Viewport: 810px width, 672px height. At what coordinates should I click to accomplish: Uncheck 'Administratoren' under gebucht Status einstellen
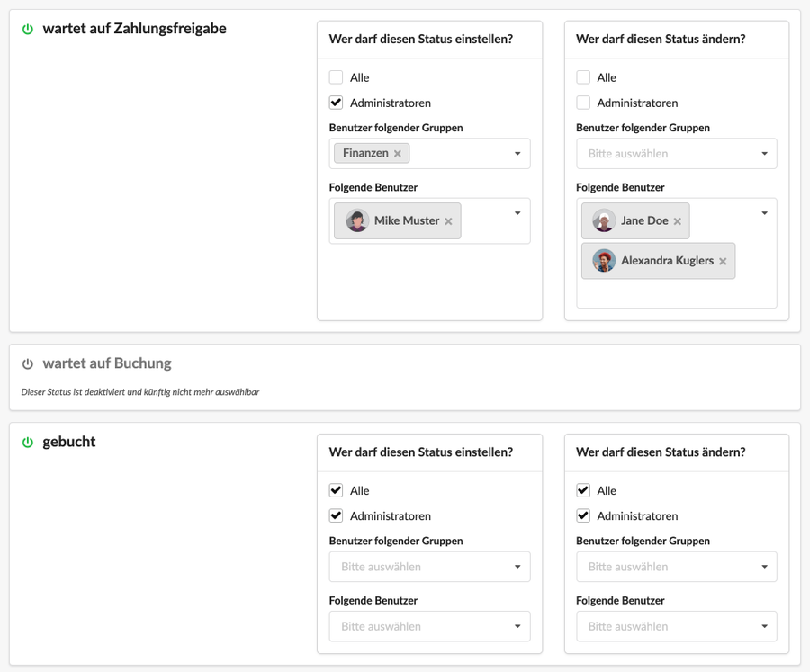pyautogui.click(x=337, y=515)
